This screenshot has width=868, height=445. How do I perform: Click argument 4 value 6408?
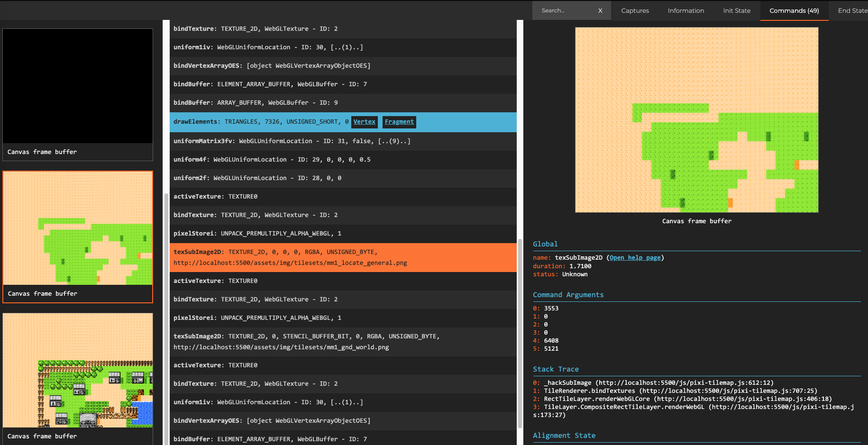coord(551,341)
